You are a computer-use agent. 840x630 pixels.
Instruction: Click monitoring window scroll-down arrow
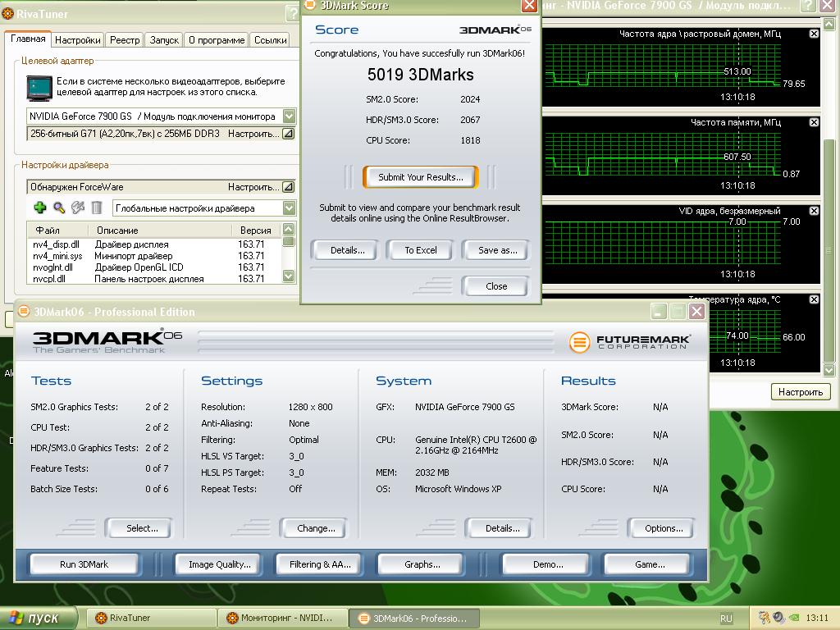[829, 370]
